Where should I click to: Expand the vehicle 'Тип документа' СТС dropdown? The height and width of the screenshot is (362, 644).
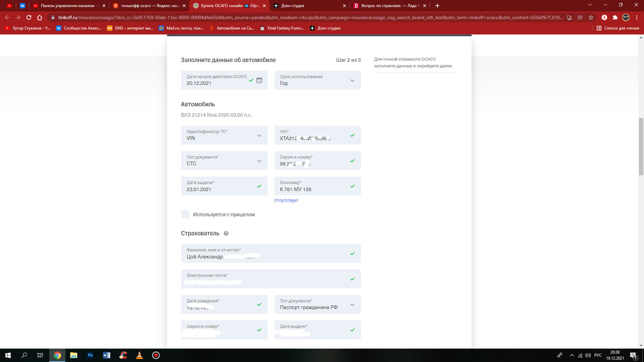point(224,161)
